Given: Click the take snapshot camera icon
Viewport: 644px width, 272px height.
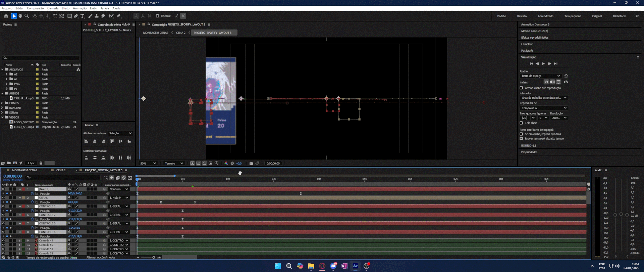Looking at the screenshot, I should (x=251, y=164).
